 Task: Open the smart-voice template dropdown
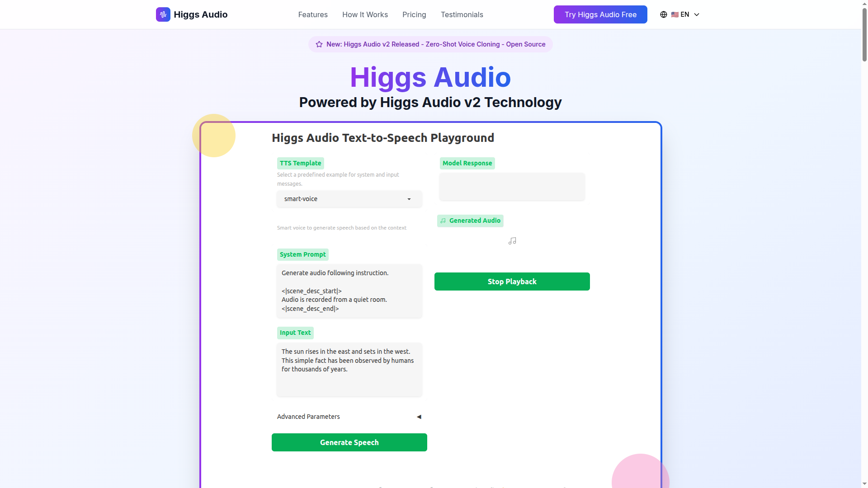[349, 199]
